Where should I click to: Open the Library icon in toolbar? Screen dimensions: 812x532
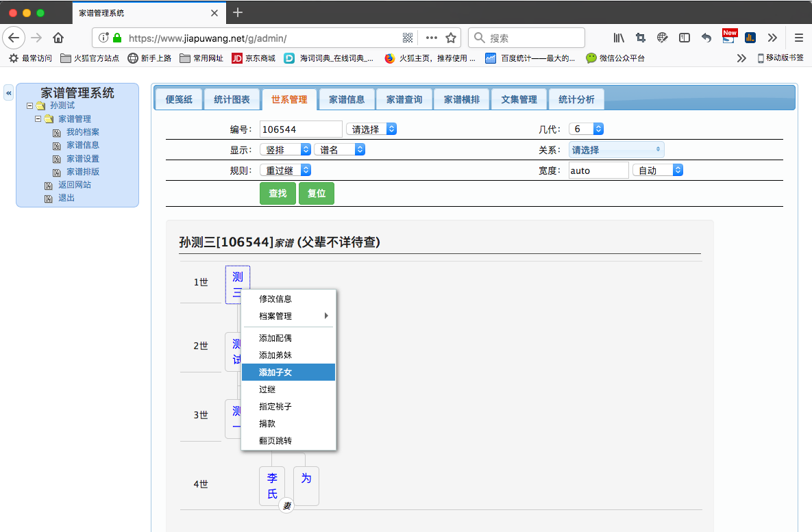coord(619,38)
